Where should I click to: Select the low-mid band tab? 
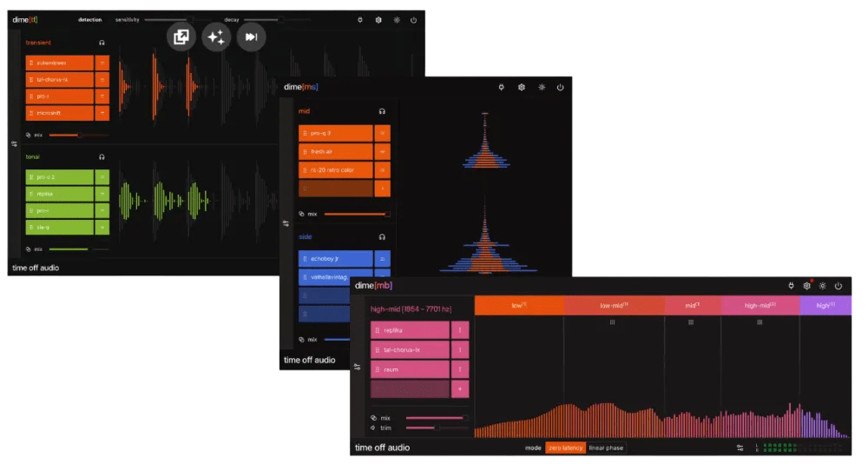tap(614, 306)
